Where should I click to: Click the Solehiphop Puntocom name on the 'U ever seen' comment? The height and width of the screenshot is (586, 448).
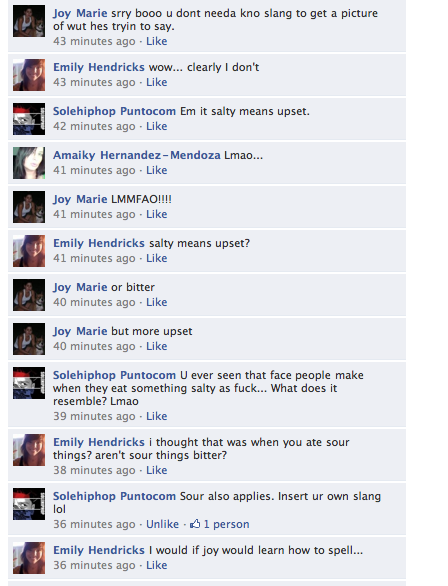(x=114, y=375)
